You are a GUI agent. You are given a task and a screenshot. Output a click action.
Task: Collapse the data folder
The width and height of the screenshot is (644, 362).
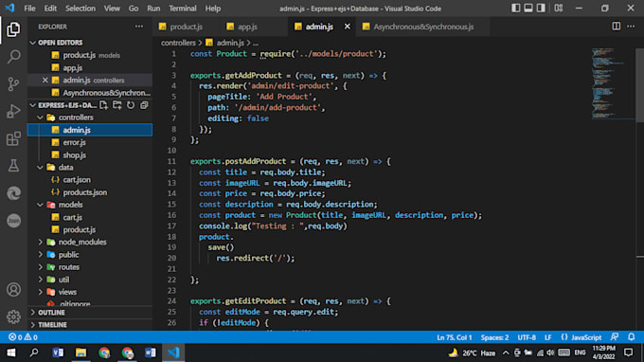coord(40,167)
